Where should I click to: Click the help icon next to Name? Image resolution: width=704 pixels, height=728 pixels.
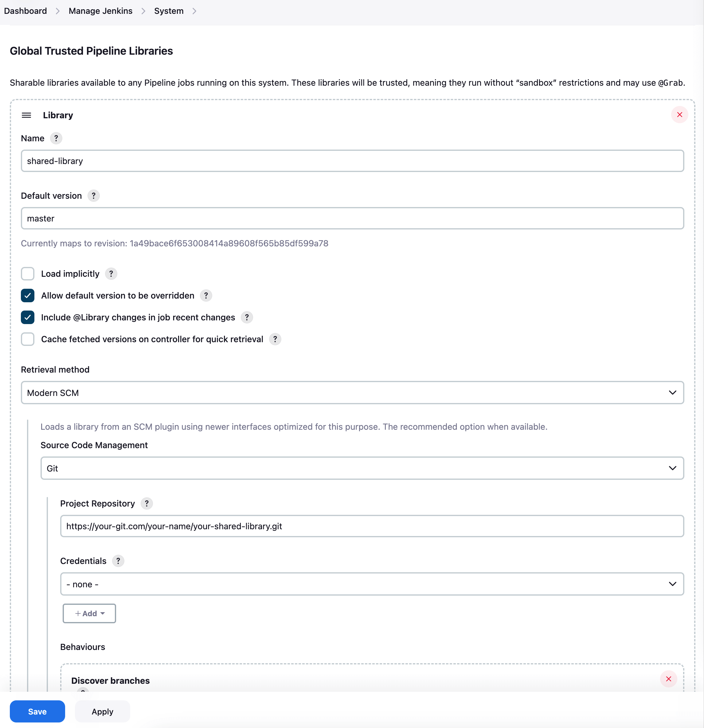[56, 139]
